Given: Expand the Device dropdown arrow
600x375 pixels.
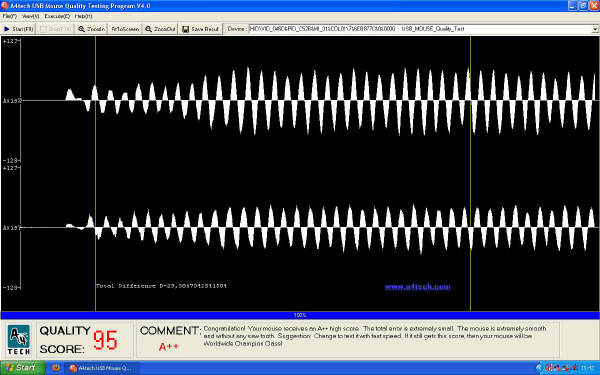Looking at the screenshot, I should pos(595,29).
